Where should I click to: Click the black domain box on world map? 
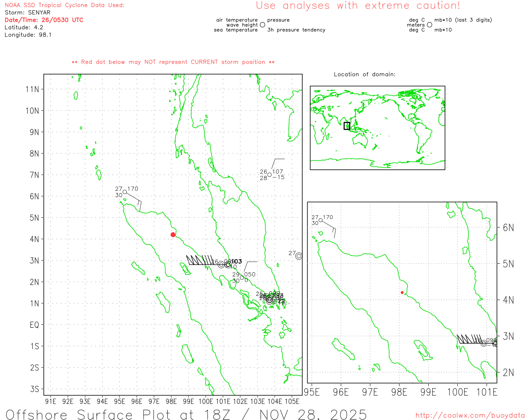point(347,126)
